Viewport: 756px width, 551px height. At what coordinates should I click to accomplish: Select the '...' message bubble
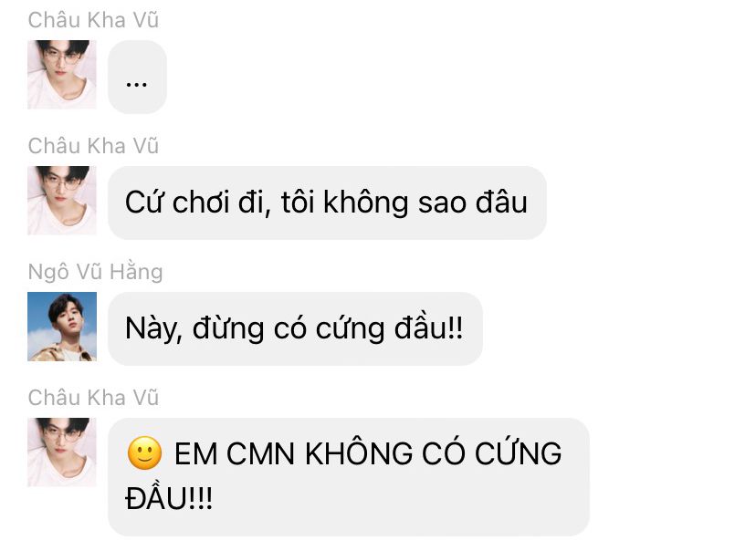pos(137,77)
